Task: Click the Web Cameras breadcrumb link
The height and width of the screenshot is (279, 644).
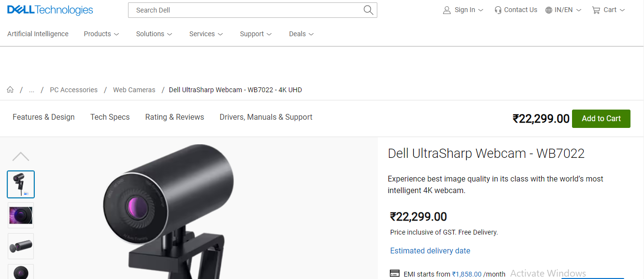Action: (134, 90)
